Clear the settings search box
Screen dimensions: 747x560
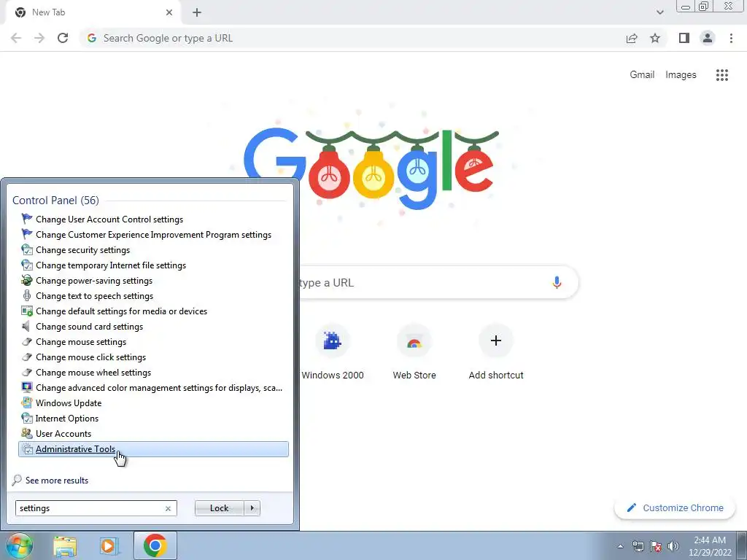pos(168,508)
